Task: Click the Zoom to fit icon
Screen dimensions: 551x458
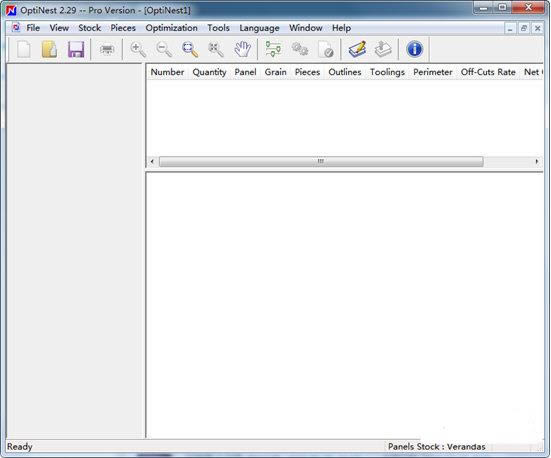Action: 190,49
